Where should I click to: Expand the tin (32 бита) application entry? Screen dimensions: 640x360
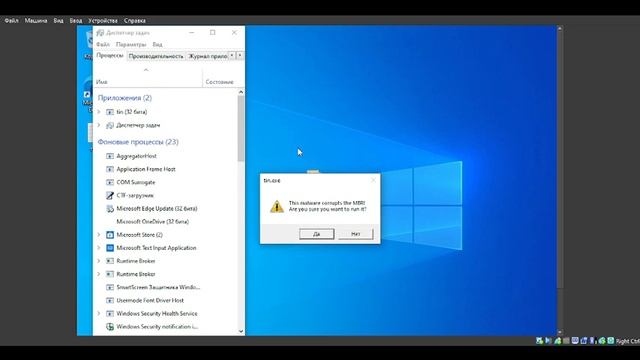click(x=99, y=112)
